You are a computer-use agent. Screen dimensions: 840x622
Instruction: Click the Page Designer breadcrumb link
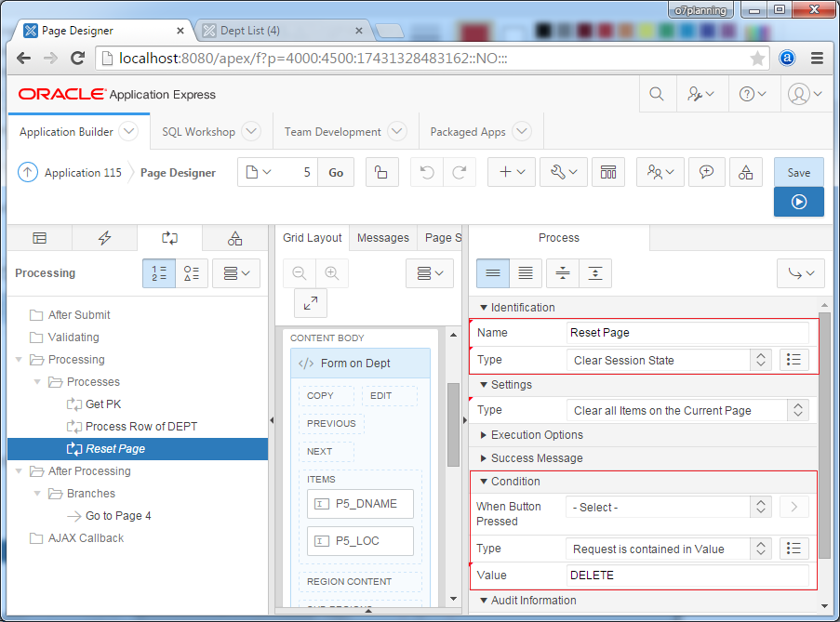pyautogui.click(x=178, y=172)
